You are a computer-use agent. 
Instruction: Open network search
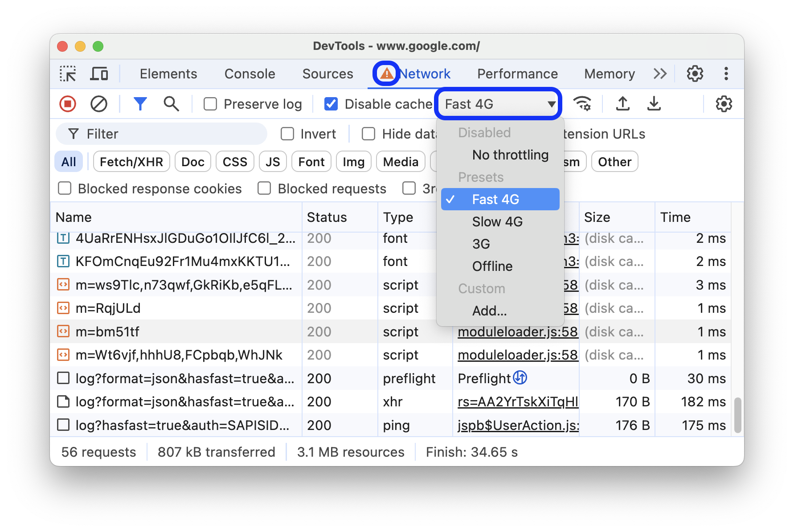click(171, 104)
